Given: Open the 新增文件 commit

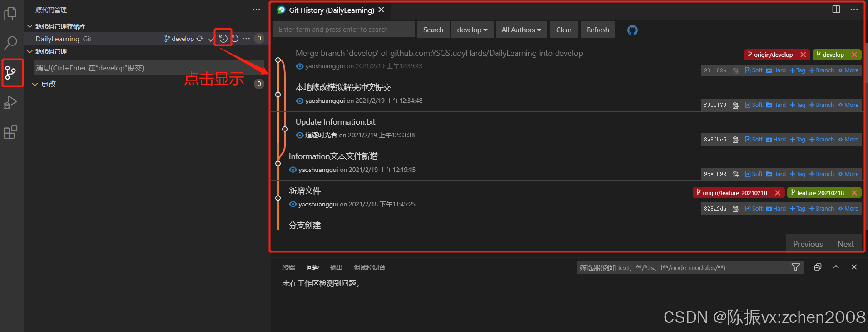Looking at the screenshot, I should pyautogui.click(x=305, y=191).
